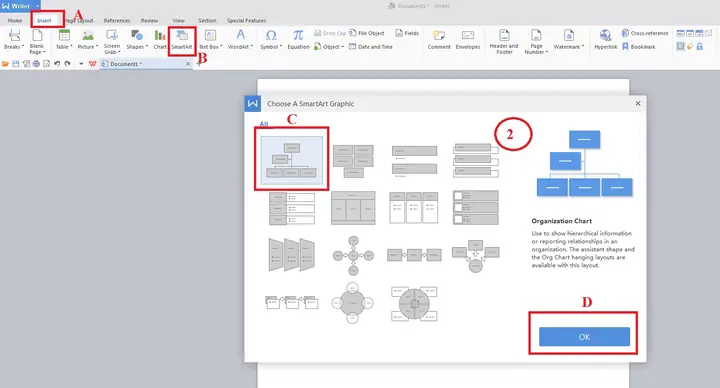Open the Object dropdown

[x=329, y=47]
